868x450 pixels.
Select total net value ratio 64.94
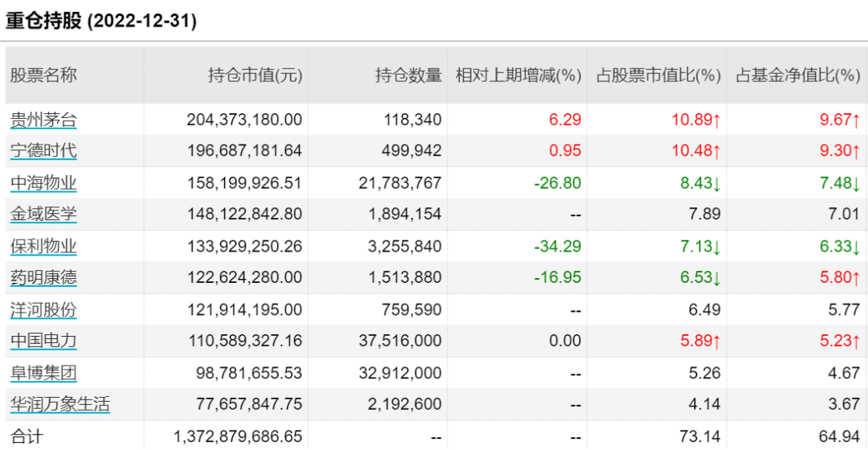840,436
